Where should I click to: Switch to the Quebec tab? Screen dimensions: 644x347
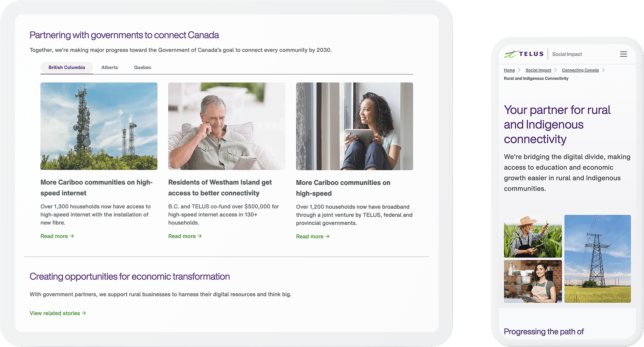[143, 67]
